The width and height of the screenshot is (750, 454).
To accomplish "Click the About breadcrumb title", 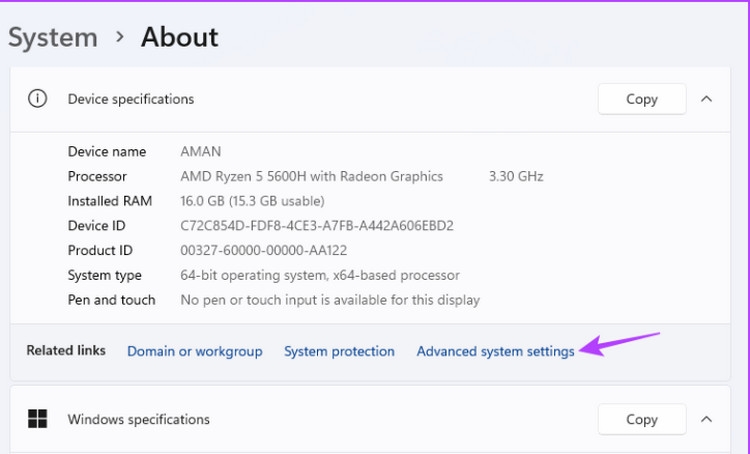I will [x=179, y=37].
